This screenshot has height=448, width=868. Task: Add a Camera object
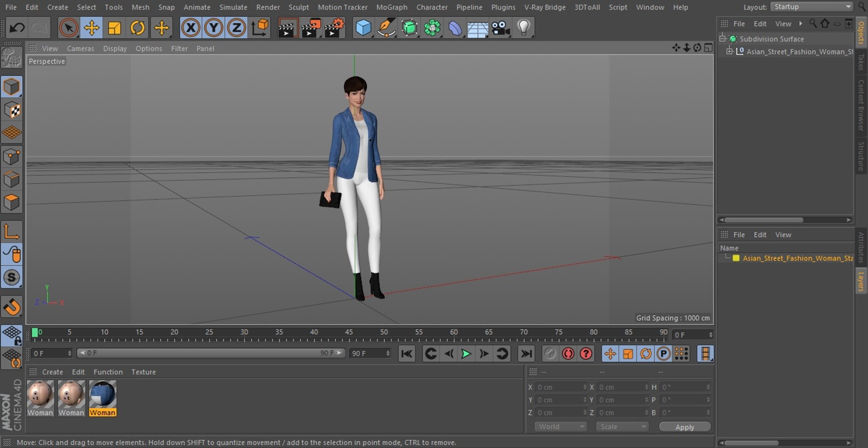[x=501, y=28]
